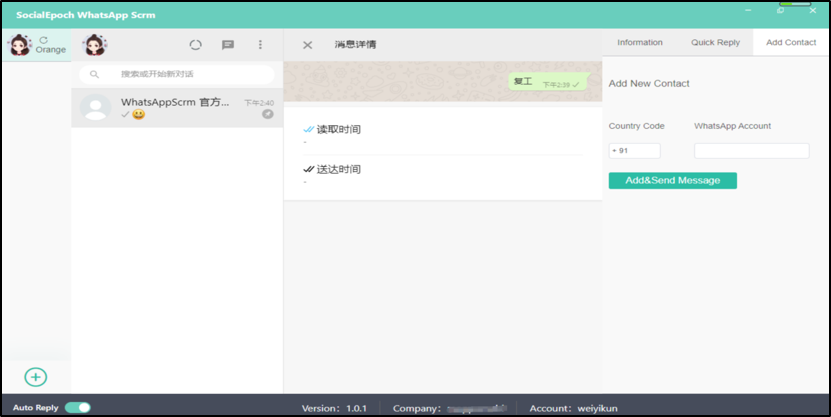Click the 送达时间 label
The width and height of the screenshot is (831, 417).
pyautogui.click(x=339, y=170)
